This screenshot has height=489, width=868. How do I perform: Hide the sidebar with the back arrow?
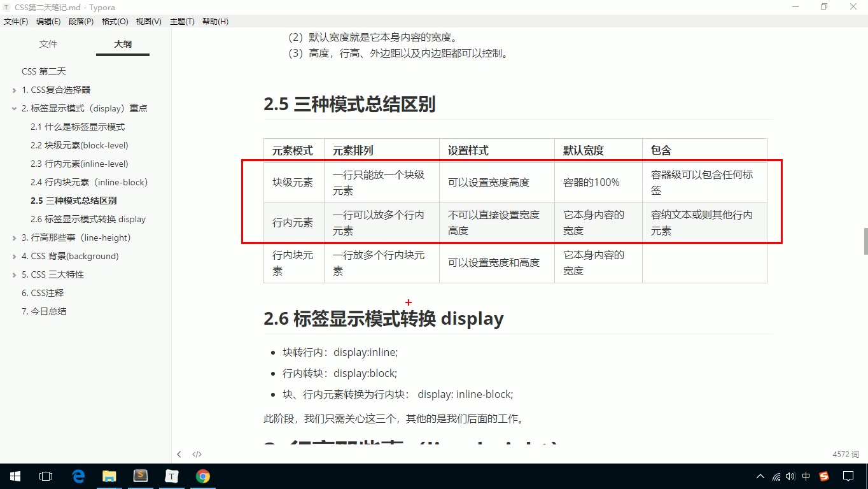pyautogui.click(x=179, y=454)
